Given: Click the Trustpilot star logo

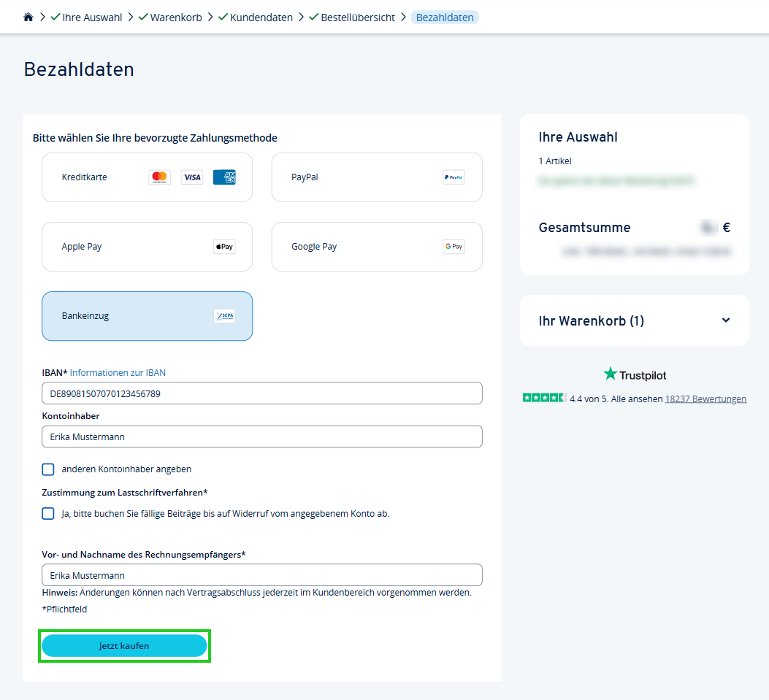Looking at the screenshot, I should click(x=609, y=374).
